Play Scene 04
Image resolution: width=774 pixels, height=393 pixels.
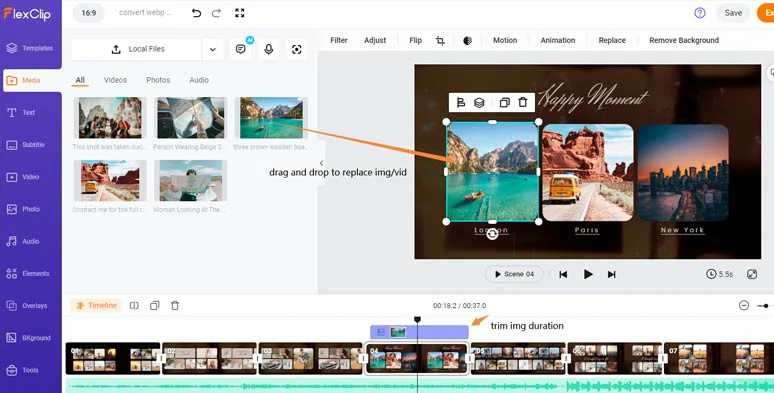tap(514, 274)
